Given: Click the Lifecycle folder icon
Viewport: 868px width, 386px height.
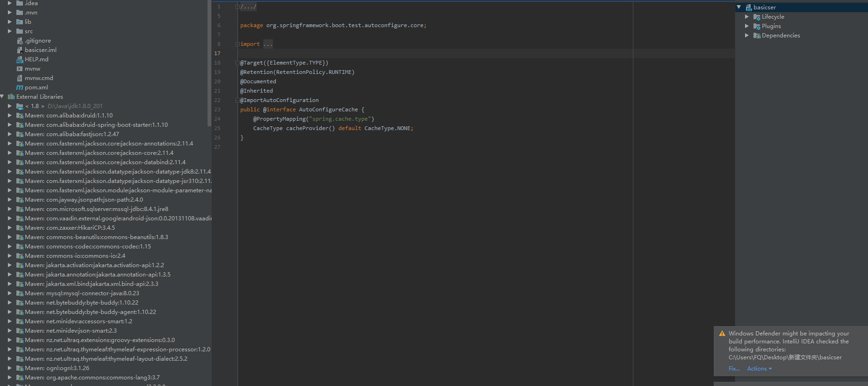Looking at the screenshot, I should pyautogui.click(x=757, y=17).
